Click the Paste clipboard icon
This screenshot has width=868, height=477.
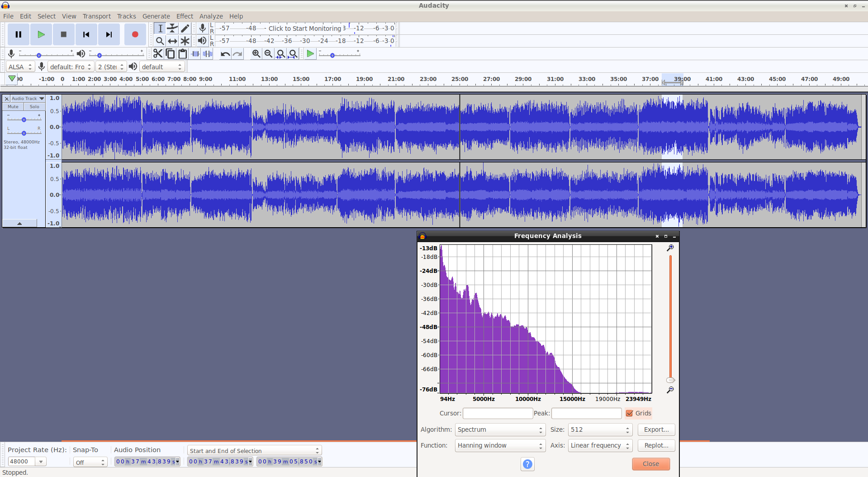coord(183,54)
